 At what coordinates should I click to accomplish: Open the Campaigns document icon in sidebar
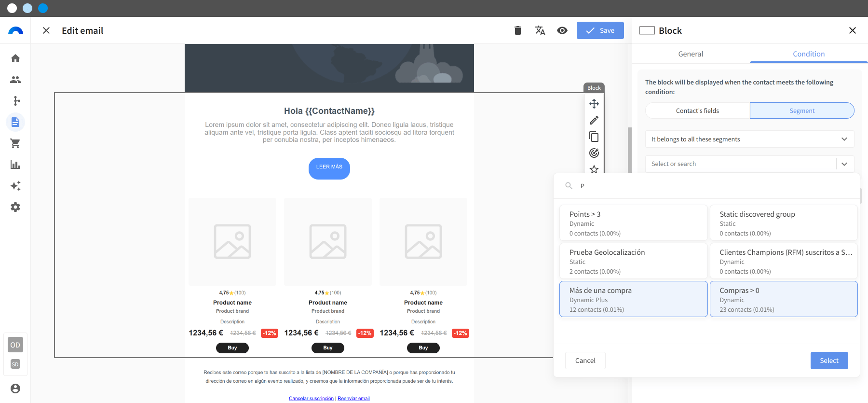pos(15,122)
